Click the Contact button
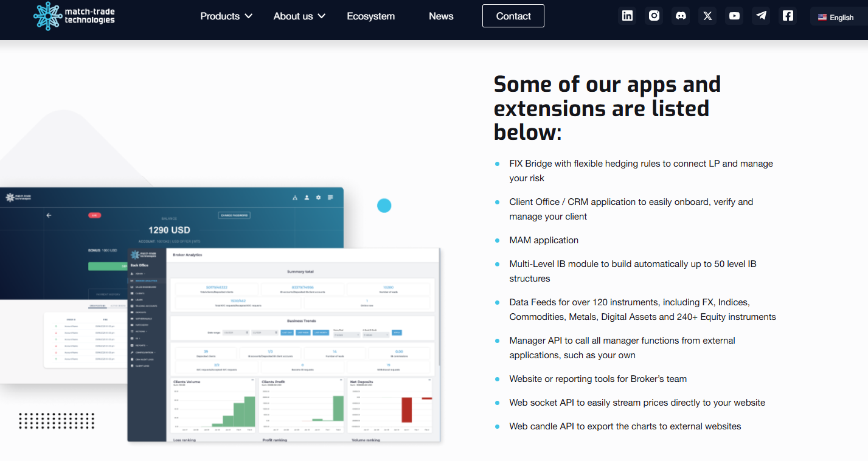This screenshot has width=868, height=461. coord(513,16)
